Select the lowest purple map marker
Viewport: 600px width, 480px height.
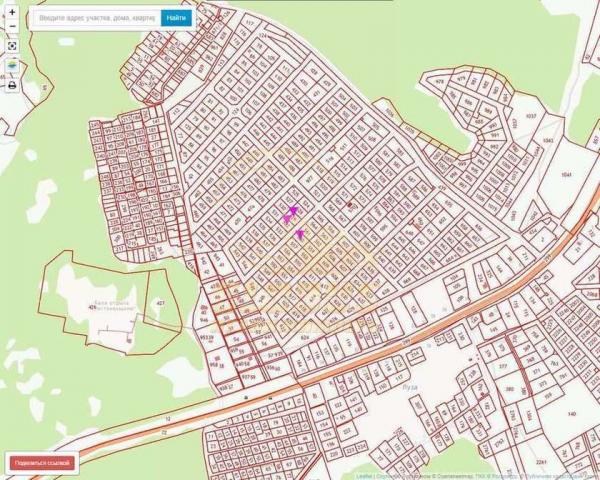point(300,234)
